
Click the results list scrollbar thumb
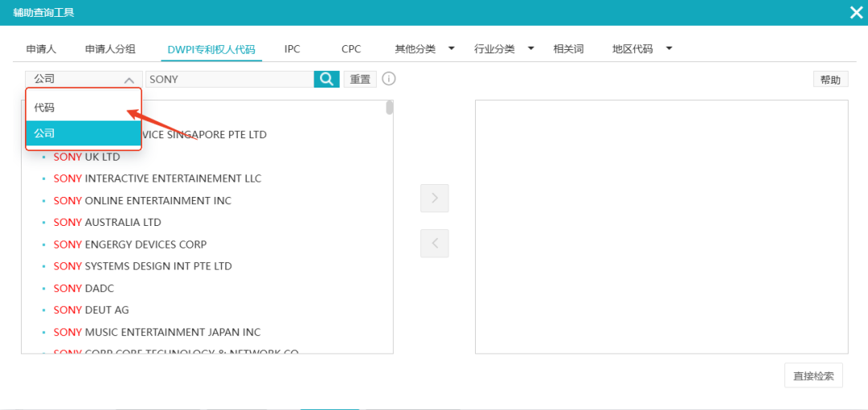(390, 108)
